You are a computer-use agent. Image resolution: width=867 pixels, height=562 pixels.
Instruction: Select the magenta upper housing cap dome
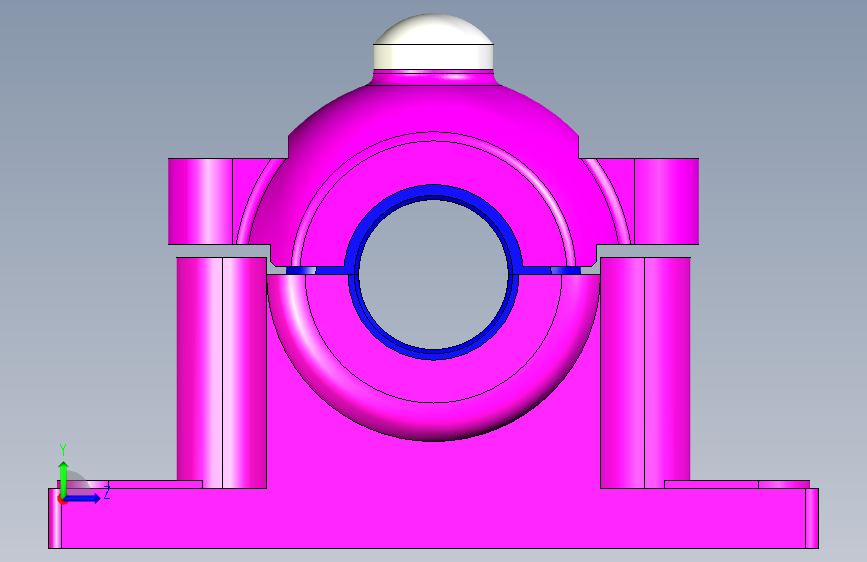click(x=433, y=113)
